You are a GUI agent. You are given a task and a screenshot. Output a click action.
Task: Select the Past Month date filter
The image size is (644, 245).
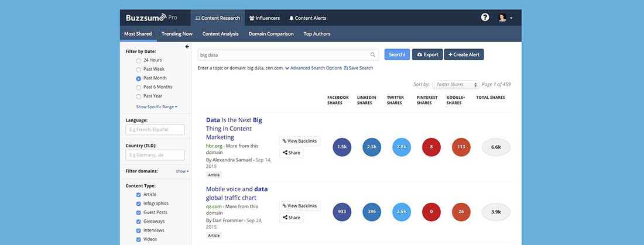tap(138, 78)
